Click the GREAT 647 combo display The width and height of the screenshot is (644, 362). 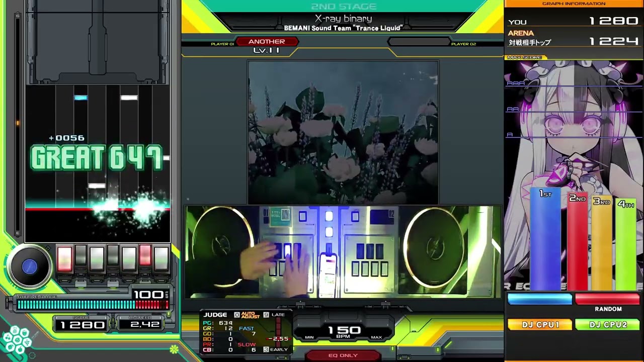click(x=97, y=157)
